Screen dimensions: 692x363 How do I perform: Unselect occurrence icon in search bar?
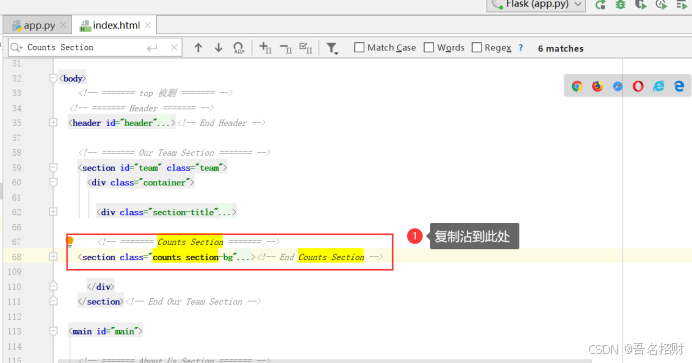(286, 48)
